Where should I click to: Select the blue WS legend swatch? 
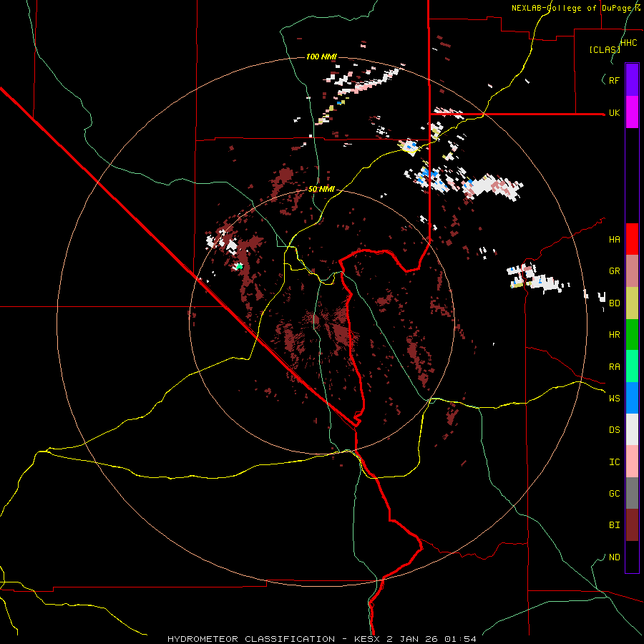click(632, 398)
